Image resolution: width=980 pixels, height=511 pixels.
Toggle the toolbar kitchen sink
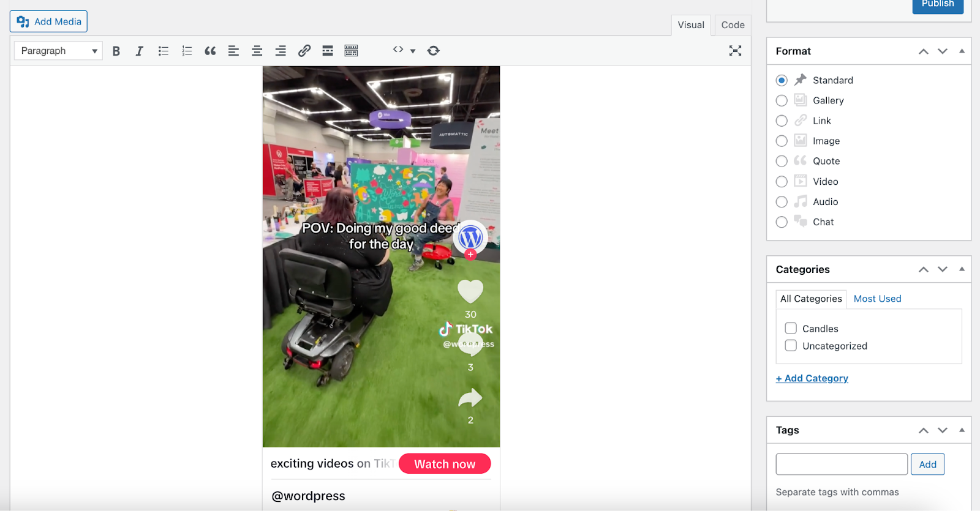(x=351, y=51)
